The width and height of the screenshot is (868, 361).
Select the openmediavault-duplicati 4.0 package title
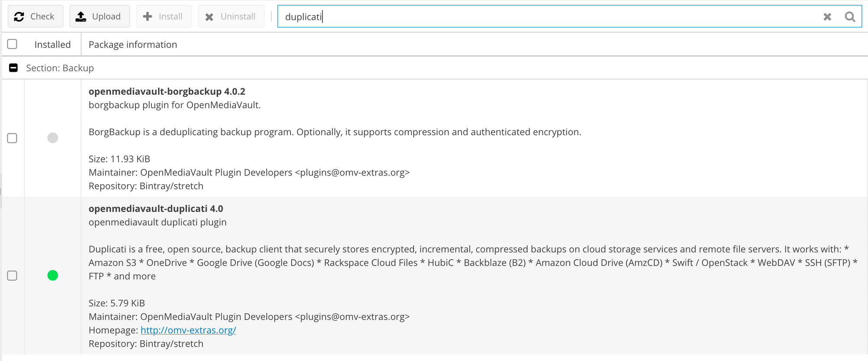click(x=156, y=209)
